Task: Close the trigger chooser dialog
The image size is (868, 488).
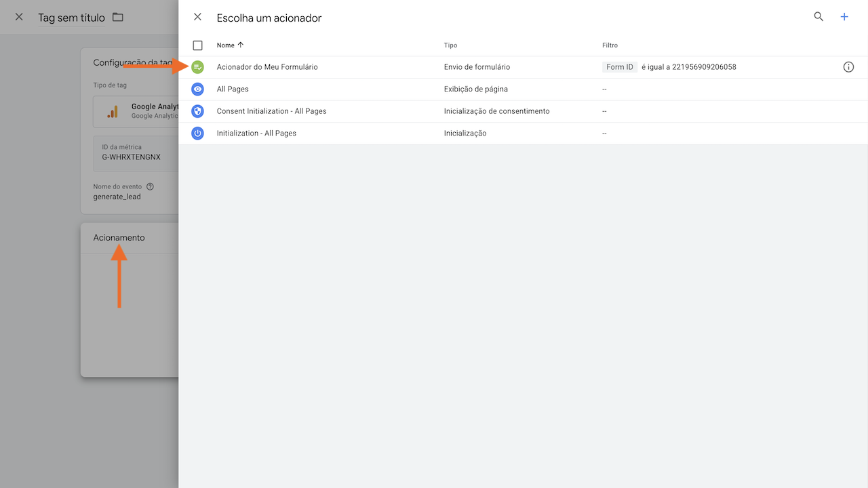Action: click(197, 16)
